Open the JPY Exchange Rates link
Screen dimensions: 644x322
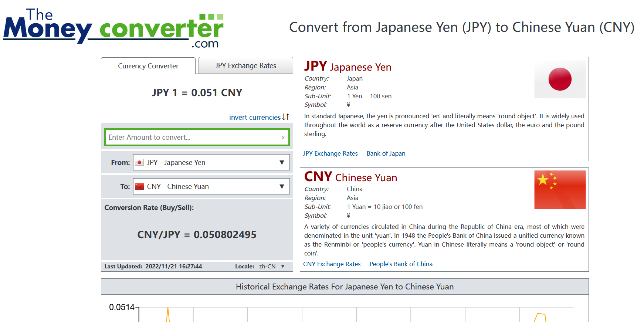click(x=331, y=153)
